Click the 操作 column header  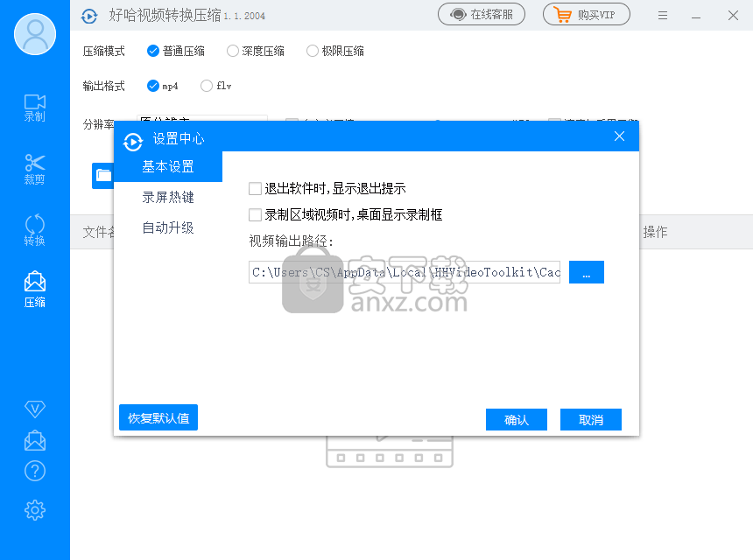[655, 232]
